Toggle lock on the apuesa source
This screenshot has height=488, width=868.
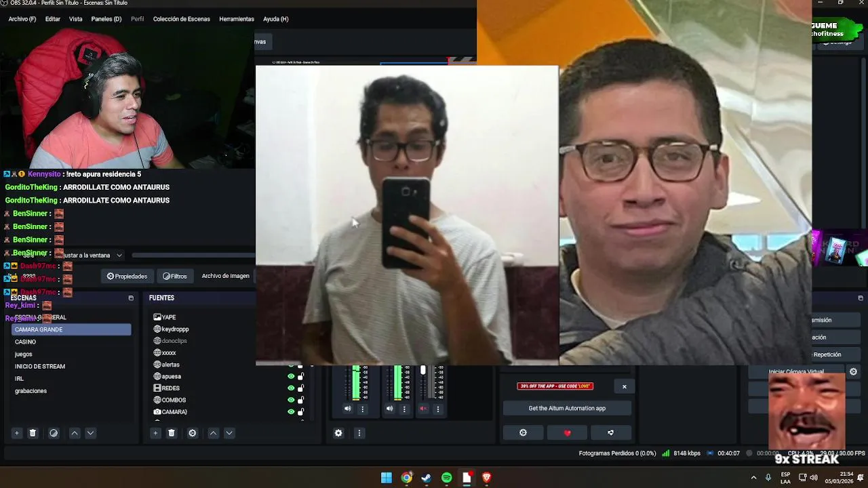click(x=301, y=376)
